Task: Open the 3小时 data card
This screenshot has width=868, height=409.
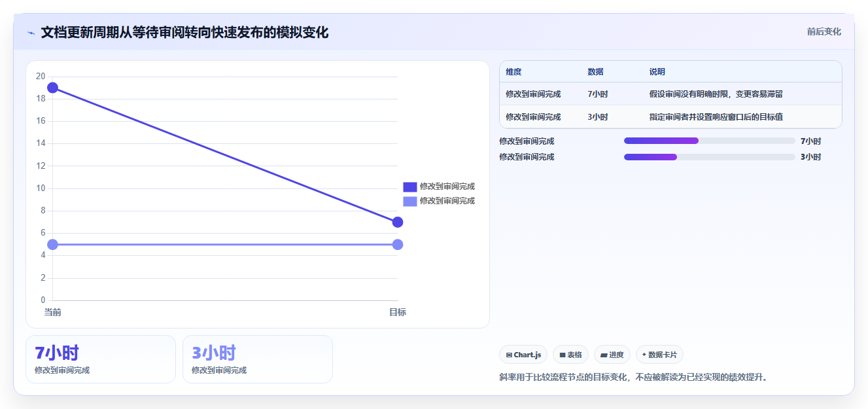Action: [x=258, y=359]
